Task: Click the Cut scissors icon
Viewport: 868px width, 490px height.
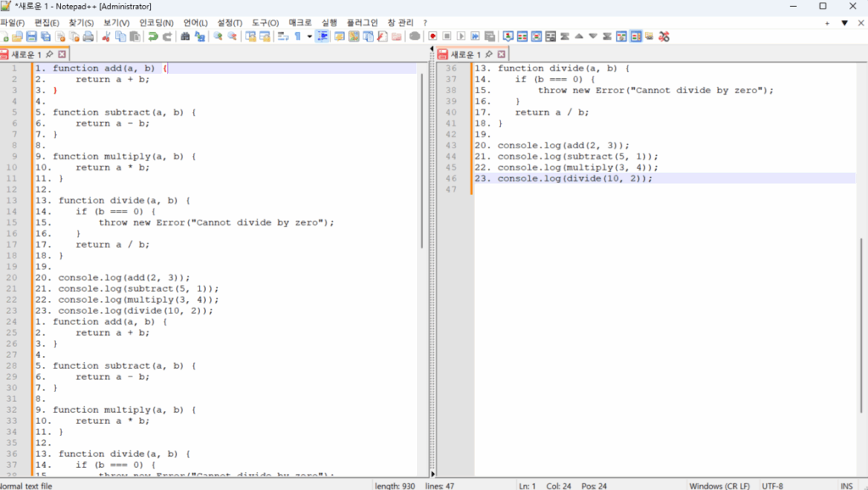Action: [x=107, y=36]
